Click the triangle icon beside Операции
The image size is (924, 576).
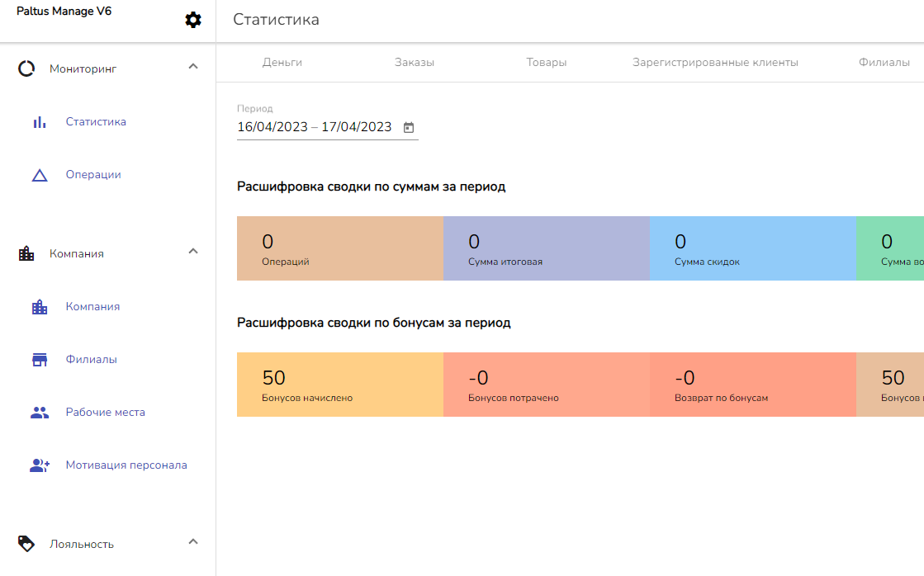tap(40, 175)
